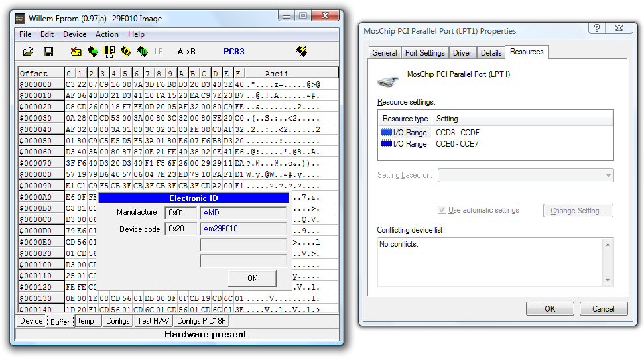Open the Configs tab
This screenshot has height=358, width=644.
tap(118, 321)
